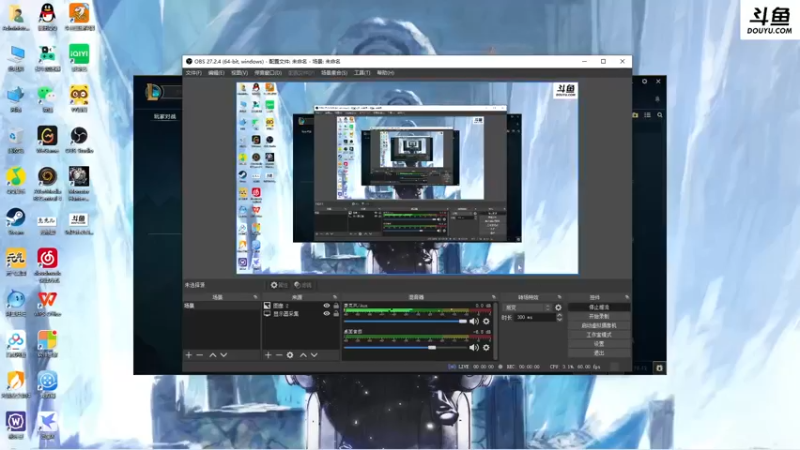This screenshot has width=800, height=450.
Task: Mute the microphone (麦克风/Aux) channel
Action: coord(474,321)
